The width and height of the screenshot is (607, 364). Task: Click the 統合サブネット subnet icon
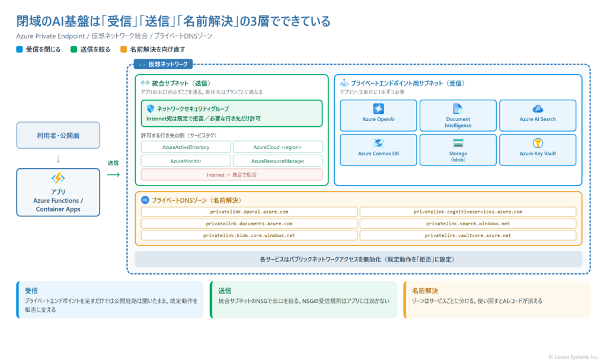tap(145, 83)
